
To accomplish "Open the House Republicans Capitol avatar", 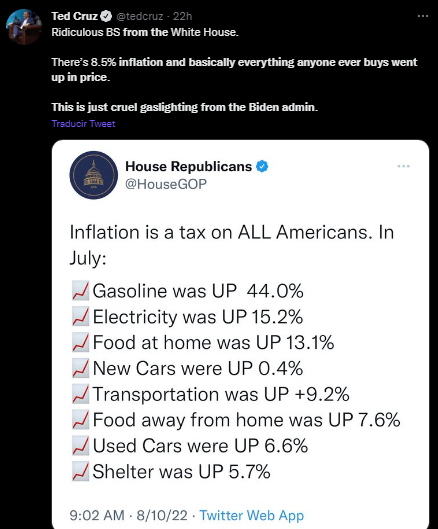I will pyautogui.click(x=93, y=175).
